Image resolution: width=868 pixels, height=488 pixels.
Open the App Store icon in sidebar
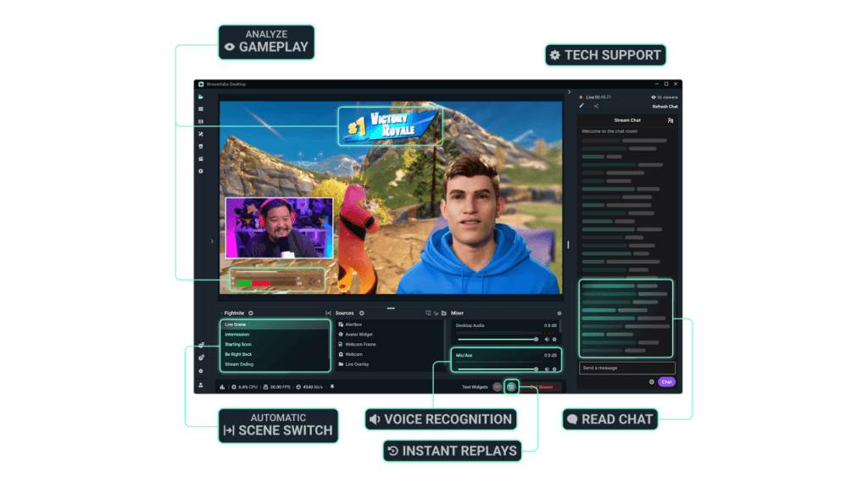[200, 147]
